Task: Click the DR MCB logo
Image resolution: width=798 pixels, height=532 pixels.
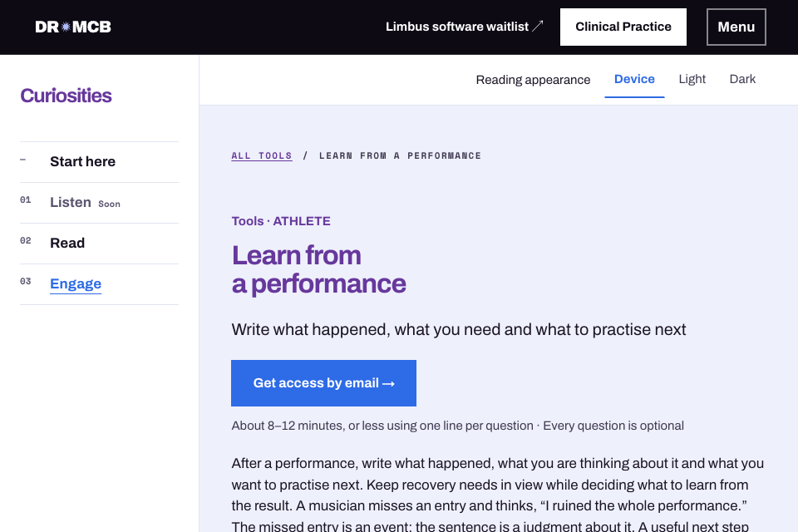Action: pos(73,27)
